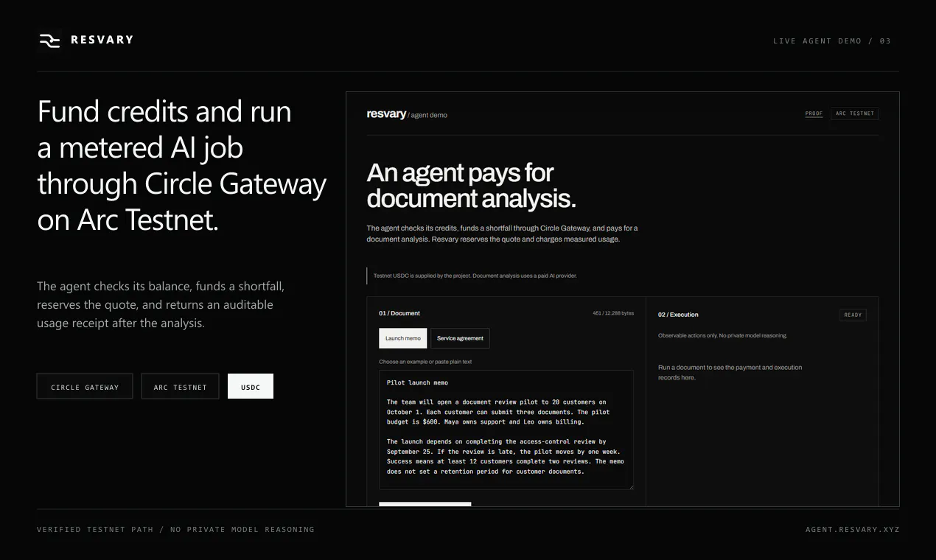Click the "Testnet USDC is supplied by the project" note

475,276
